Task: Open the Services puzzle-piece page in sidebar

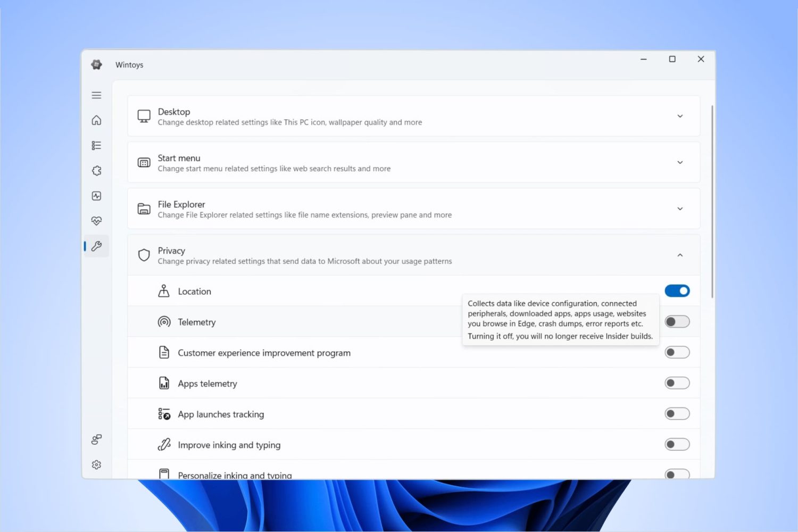Action: (x=96, y=171)
